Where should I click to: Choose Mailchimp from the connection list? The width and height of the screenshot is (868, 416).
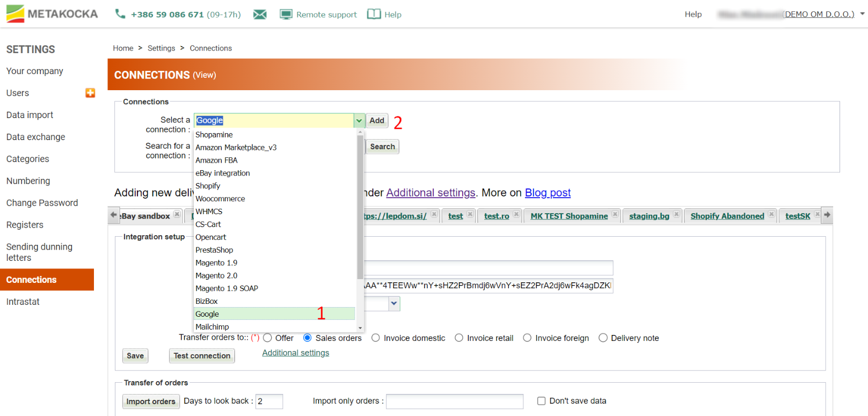click(x=275, y=327)
